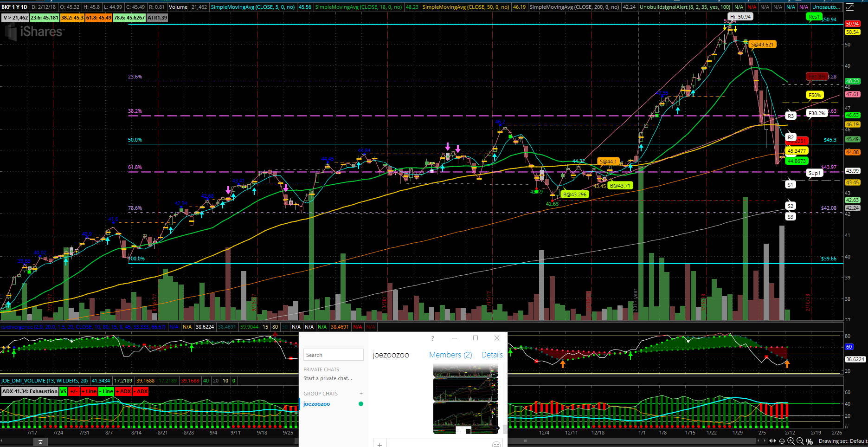This screenshot has width=868, height=447.
Task: Zoom out using the magnifier minus icon
Action: click(800, 441)
